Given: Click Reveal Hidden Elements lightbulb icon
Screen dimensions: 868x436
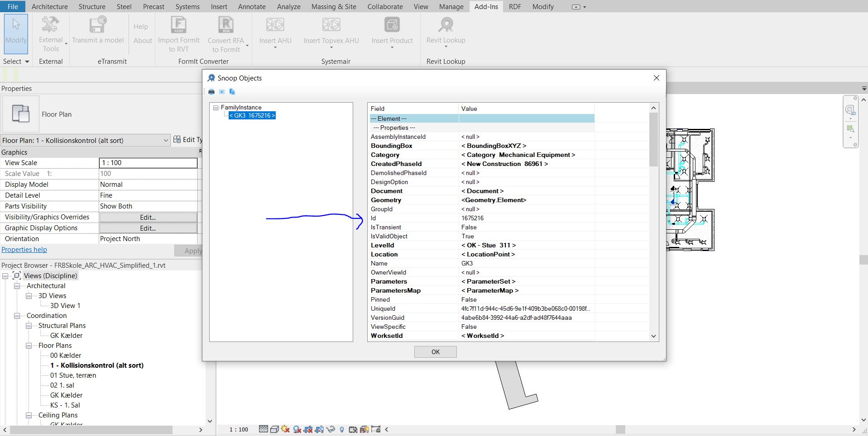Looking at the screenshot, I should pyautogui.click(x=342, y=430).
